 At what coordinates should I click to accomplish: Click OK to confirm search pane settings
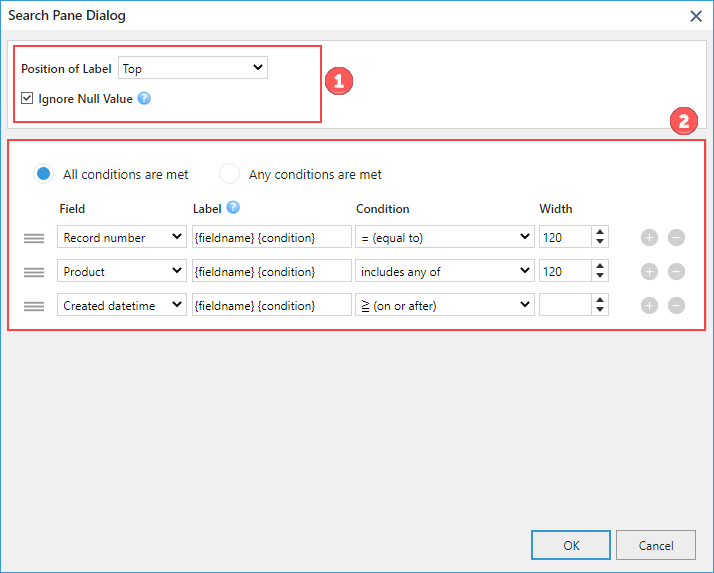tap(571, 545)
